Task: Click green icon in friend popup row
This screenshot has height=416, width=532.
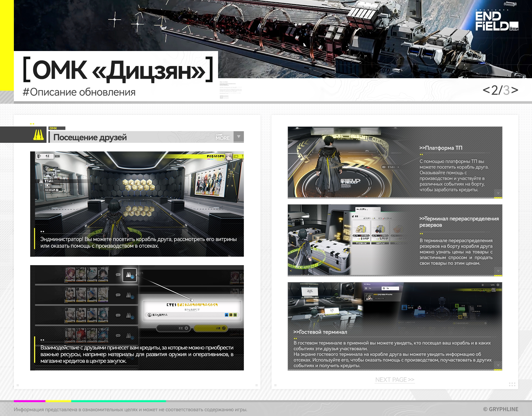Action: click(235, 315)
